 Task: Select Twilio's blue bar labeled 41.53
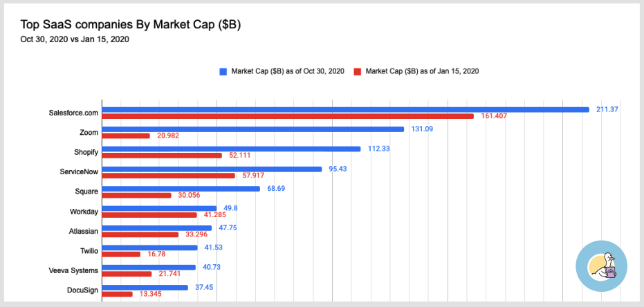[149, 248]
